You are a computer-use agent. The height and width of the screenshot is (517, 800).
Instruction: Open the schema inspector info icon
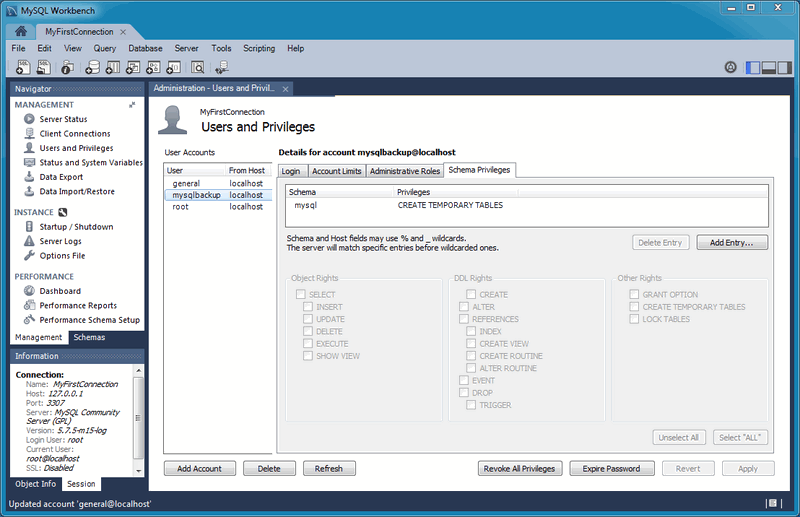[67, 67]
